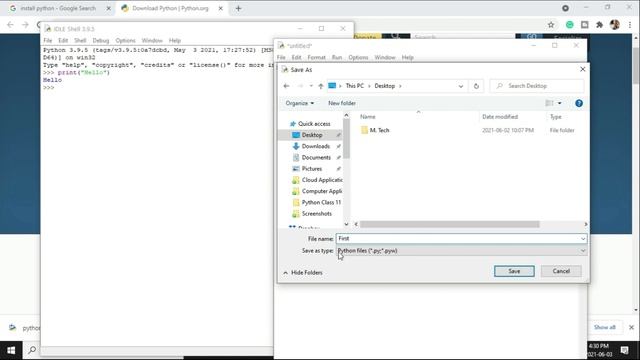Click the Cancel button

pos(561,271)
